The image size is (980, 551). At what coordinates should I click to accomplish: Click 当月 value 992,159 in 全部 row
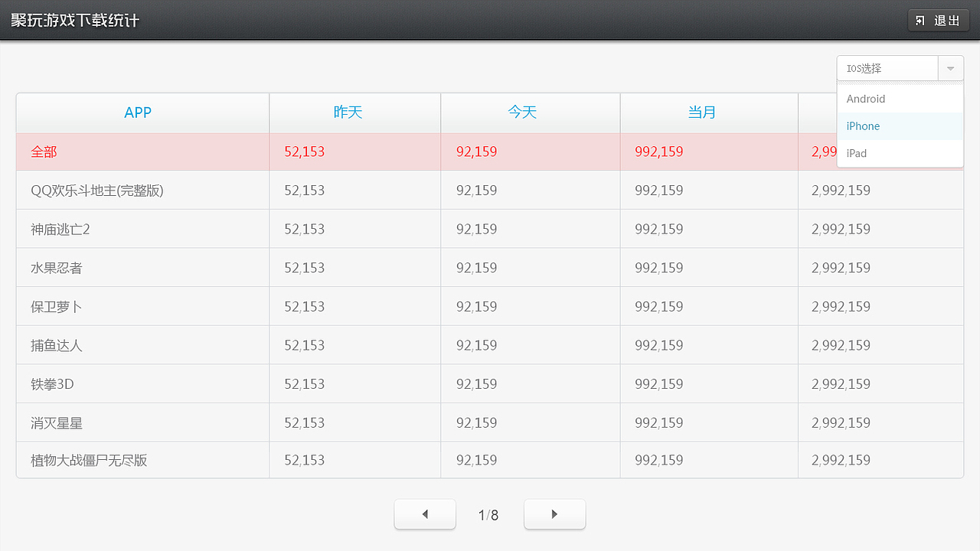pos(659,152)
